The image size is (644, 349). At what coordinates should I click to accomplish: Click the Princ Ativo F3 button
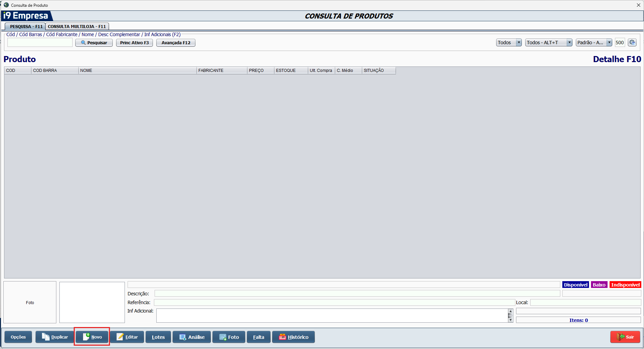134,43
